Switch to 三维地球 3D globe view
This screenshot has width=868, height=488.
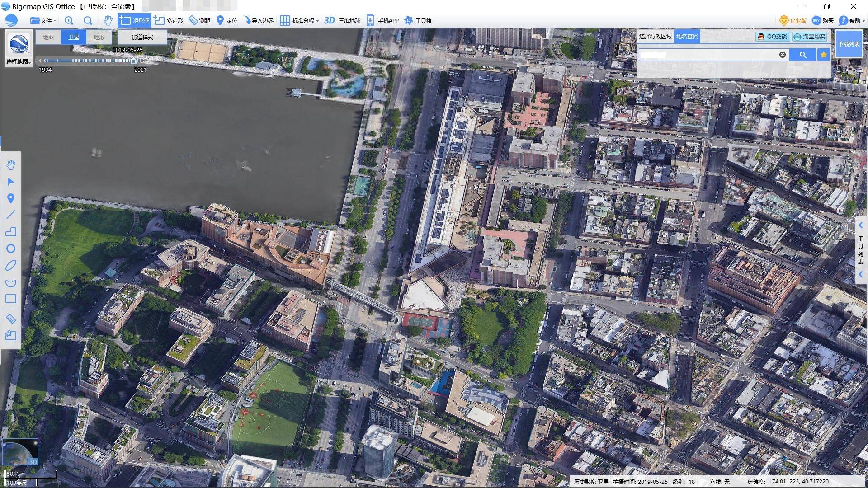point(342,20)
